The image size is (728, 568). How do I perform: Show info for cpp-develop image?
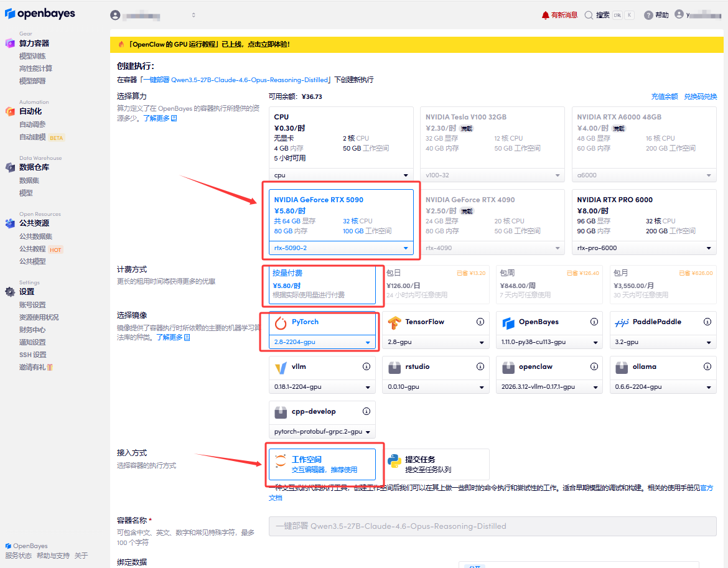tap(366, 411)
